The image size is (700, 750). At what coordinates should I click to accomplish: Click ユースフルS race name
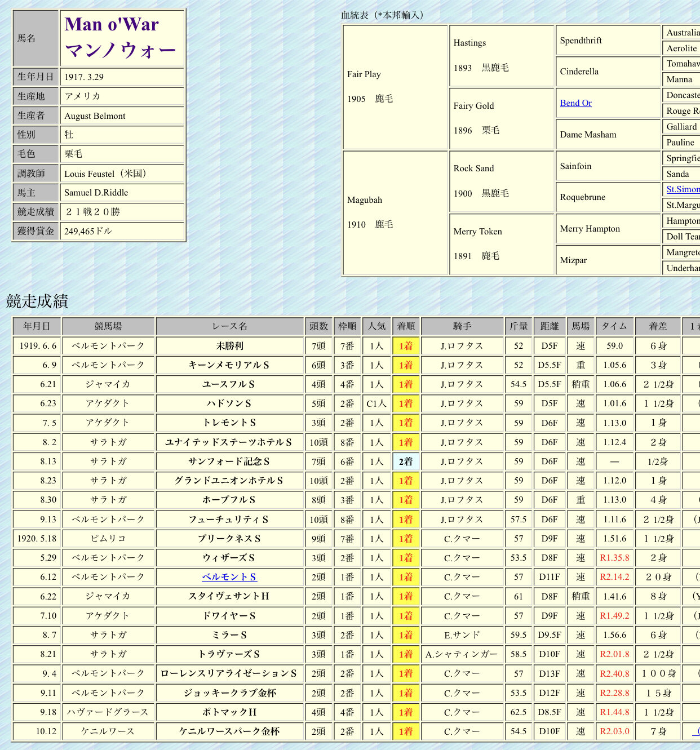[229, 384]
